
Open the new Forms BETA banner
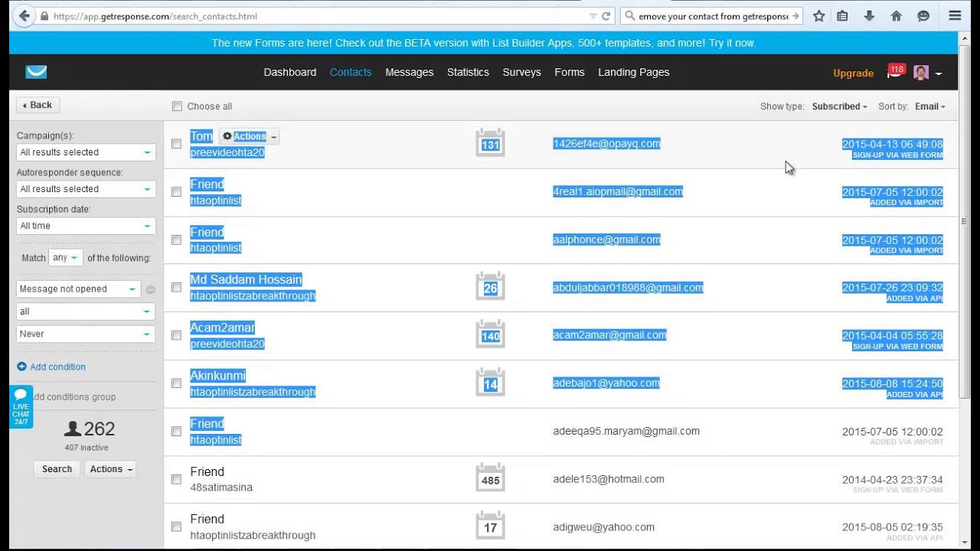tap(484, 43)
